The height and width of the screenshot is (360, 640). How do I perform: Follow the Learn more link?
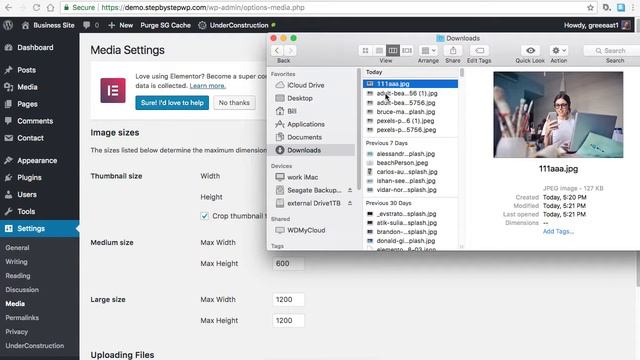click(207, 86)
